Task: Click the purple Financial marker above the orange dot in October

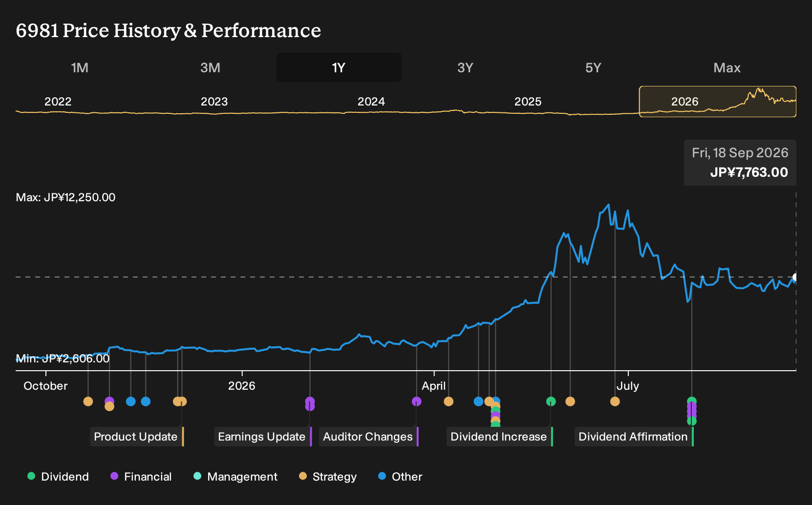Action: coord(109,401)
